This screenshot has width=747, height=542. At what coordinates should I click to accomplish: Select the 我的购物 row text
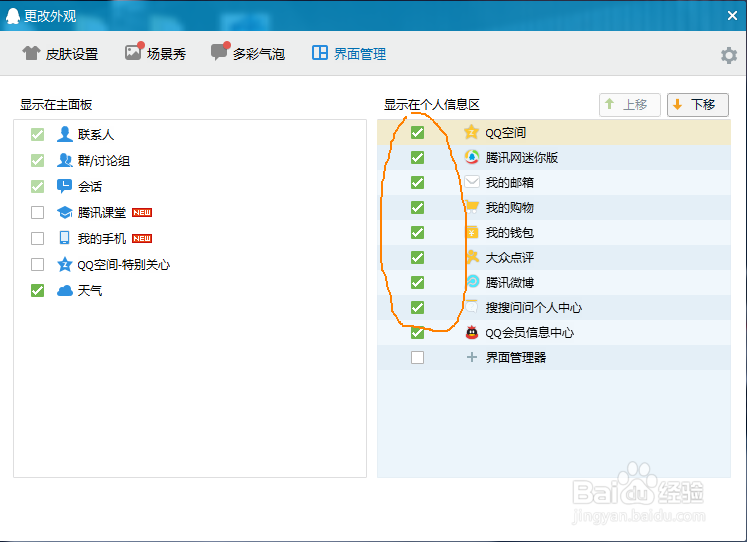click(x=510, y=207)
